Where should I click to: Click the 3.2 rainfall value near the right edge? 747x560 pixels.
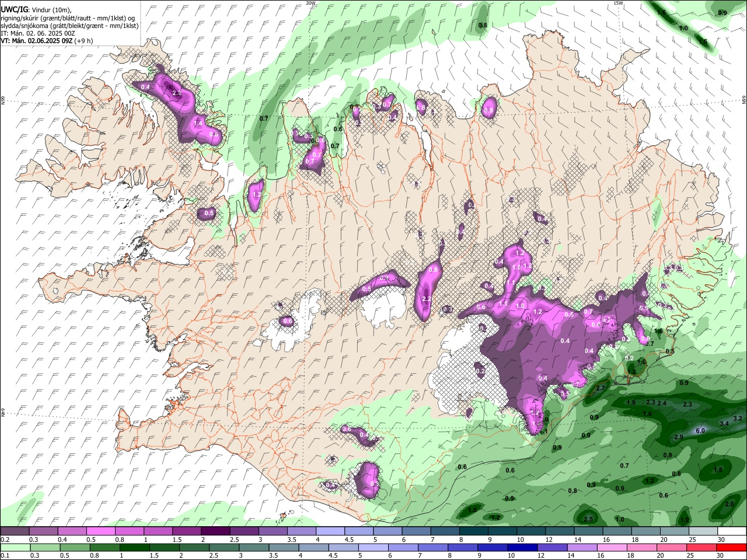[x=738, y=418]
